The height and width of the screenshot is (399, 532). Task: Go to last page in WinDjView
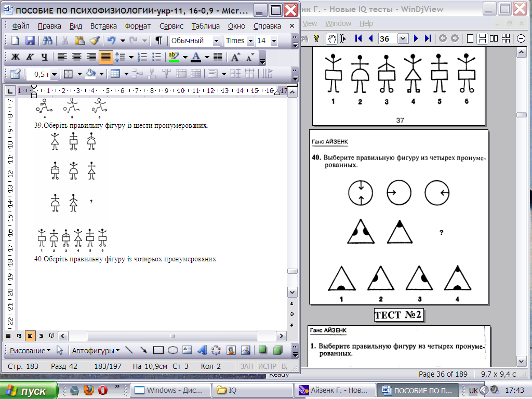point(428,38)
